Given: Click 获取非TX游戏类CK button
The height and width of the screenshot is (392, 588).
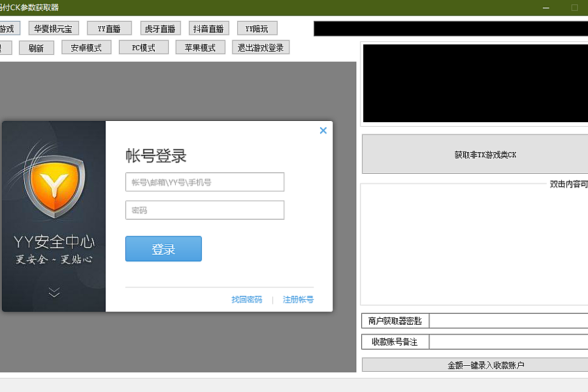Looking at the screenshot, I should point(475,154).
